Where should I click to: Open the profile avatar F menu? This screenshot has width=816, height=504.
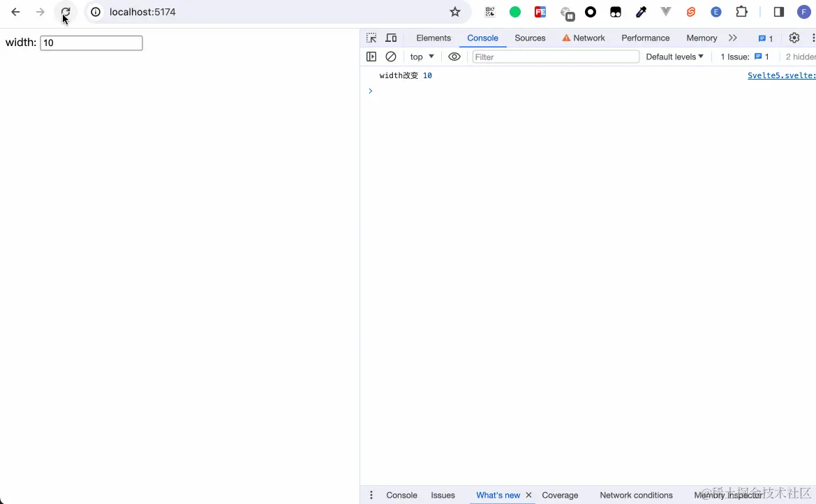(x=804, y=12)
